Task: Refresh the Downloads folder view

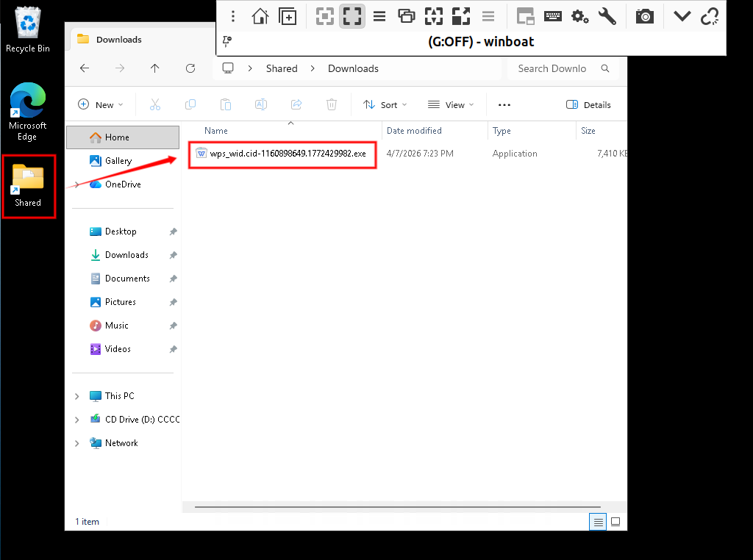Action: [x=190, y=68]
